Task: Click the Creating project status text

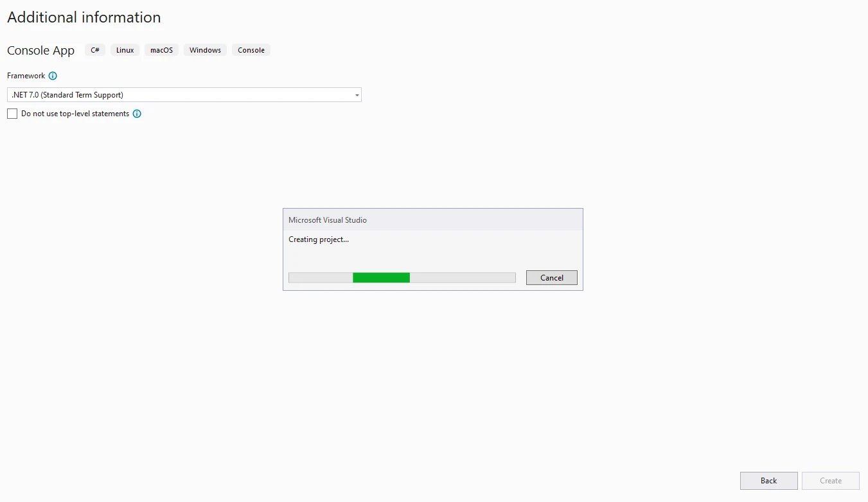Action: click(319, 239)
